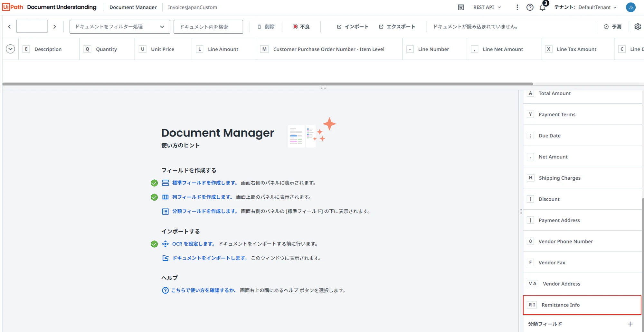Click the Q shortcut key for Quantity
Screen dimensions: 644x332
[x=87, y=49]
